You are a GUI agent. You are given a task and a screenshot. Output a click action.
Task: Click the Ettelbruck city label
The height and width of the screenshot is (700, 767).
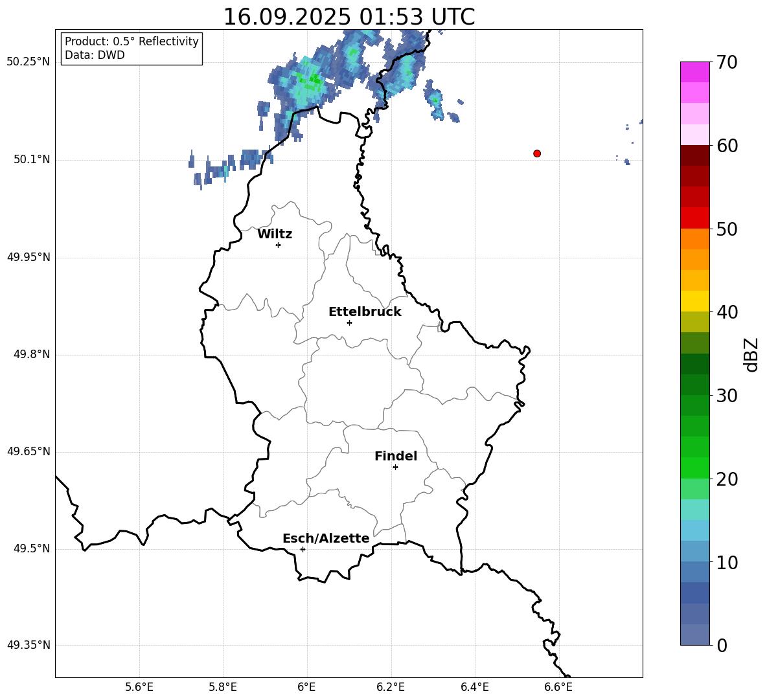(x=365, y=312)
